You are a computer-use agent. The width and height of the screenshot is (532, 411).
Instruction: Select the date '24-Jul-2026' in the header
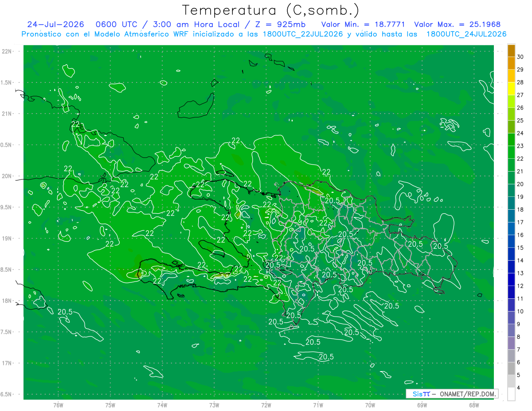pos(55,24)
